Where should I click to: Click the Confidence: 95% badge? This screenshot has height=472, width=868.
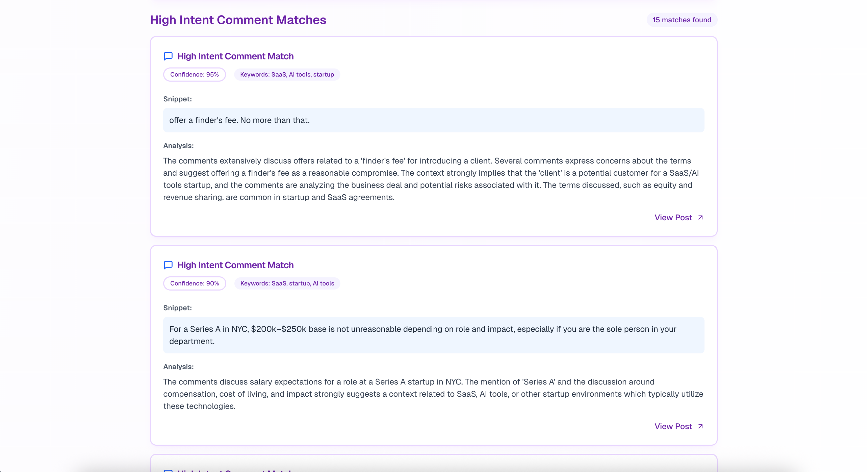(x=194, y=75)
